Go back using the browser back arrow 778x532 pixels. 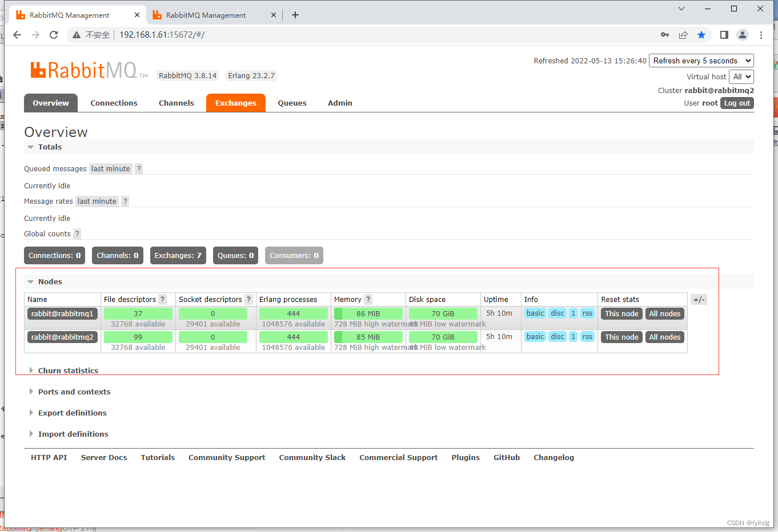pyautogui.click(x=17, y=35)
